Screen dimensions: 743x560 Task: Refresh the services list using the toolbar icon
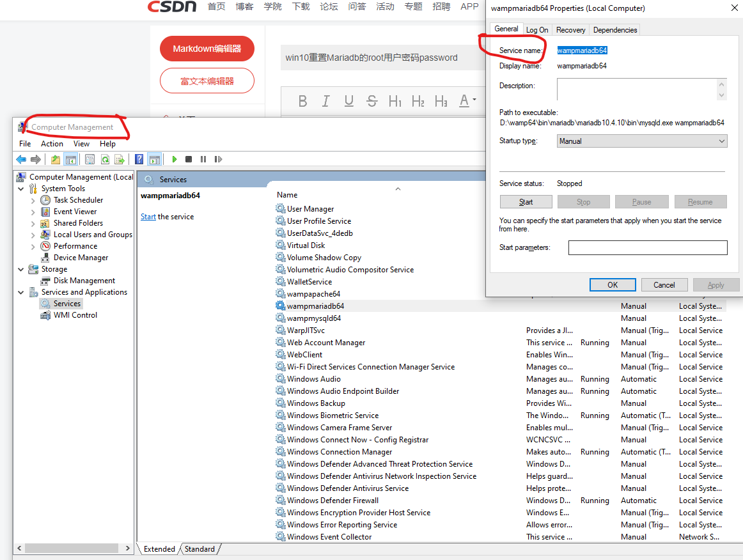click(106, 159)
